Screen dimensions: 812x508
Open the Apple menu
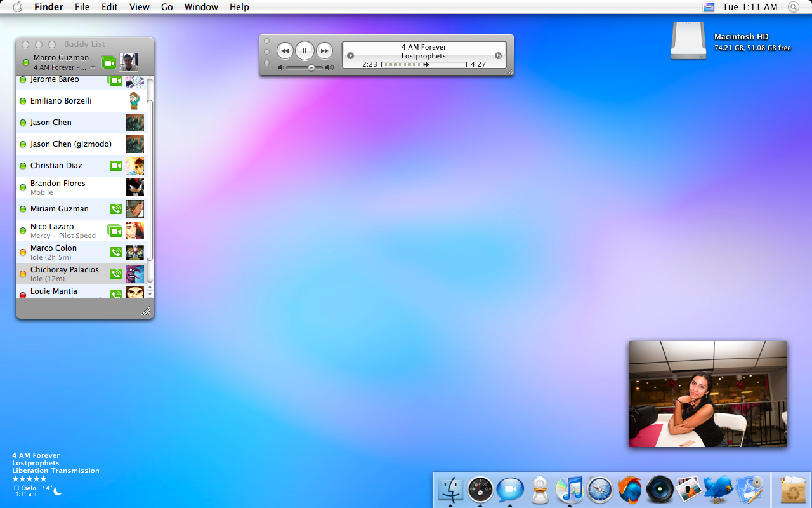tap(17, 7)
